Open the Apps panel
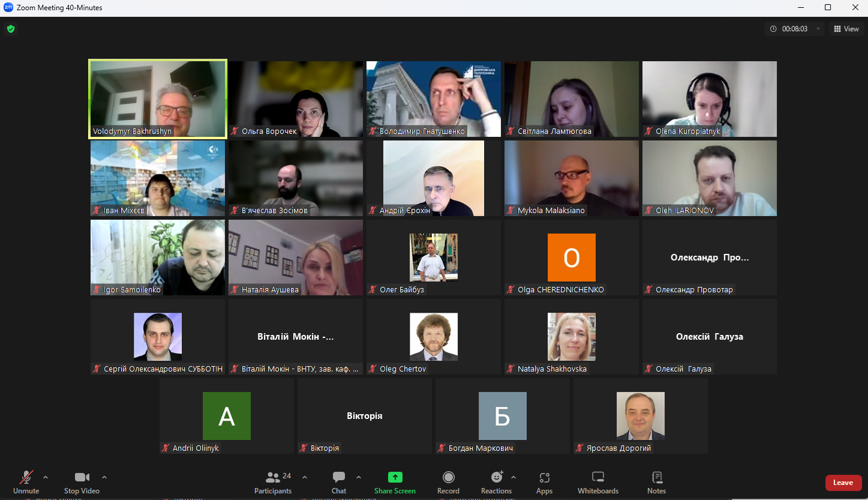The height and width of the screenshot is (500, 868). click(544, 482)
